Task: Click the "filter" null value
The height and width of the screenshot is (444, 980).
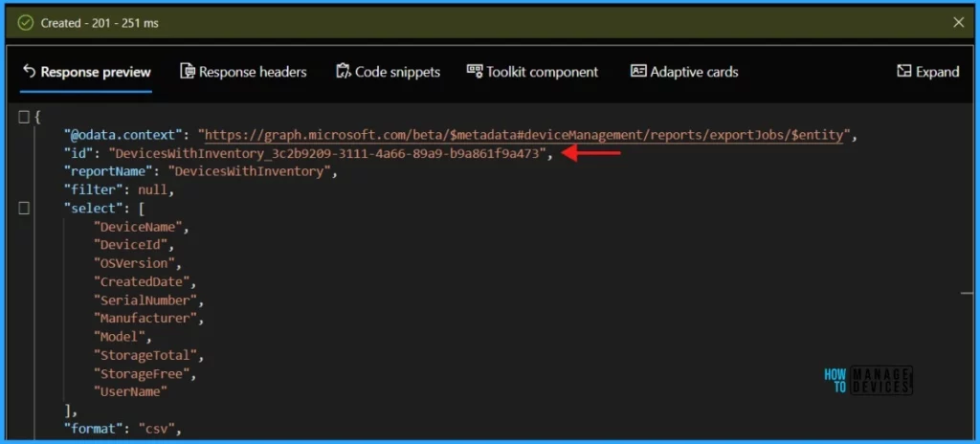Action: click(x=152, y=189)
